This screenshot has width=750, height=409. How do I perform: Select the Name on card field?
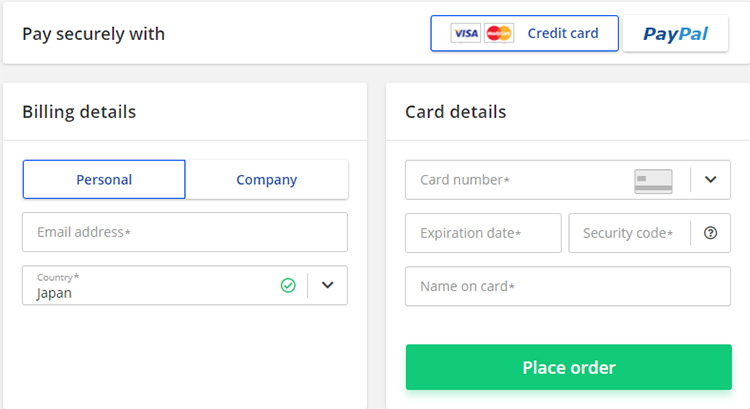pos(567,286)
